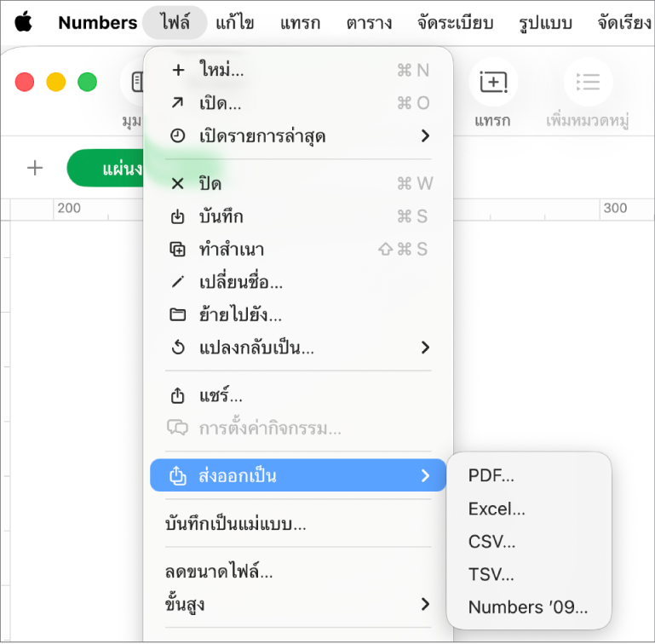
Task: Choose Rename (เปลี่ยนชื่อ...) pencil item
Action: pyautogui.click(x=298, y=282)
